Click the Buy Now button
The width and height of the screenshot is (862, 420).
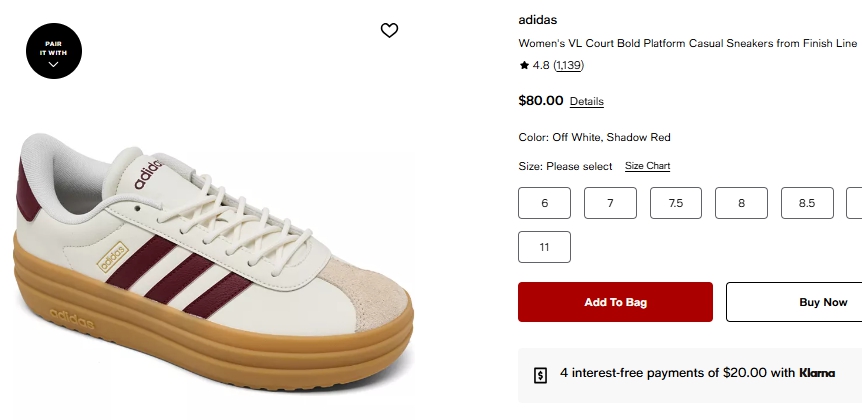pos(794,302)
